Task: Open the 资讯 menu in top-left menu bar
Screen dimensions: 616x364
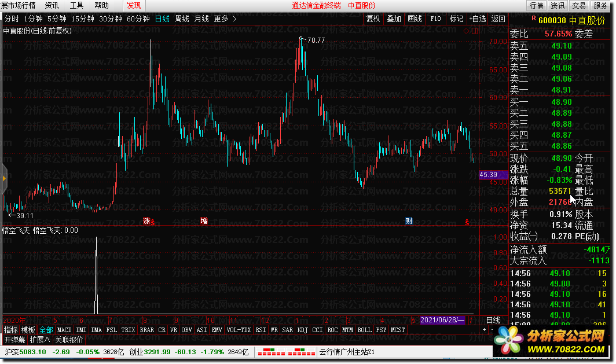Action: pos(52,5)
